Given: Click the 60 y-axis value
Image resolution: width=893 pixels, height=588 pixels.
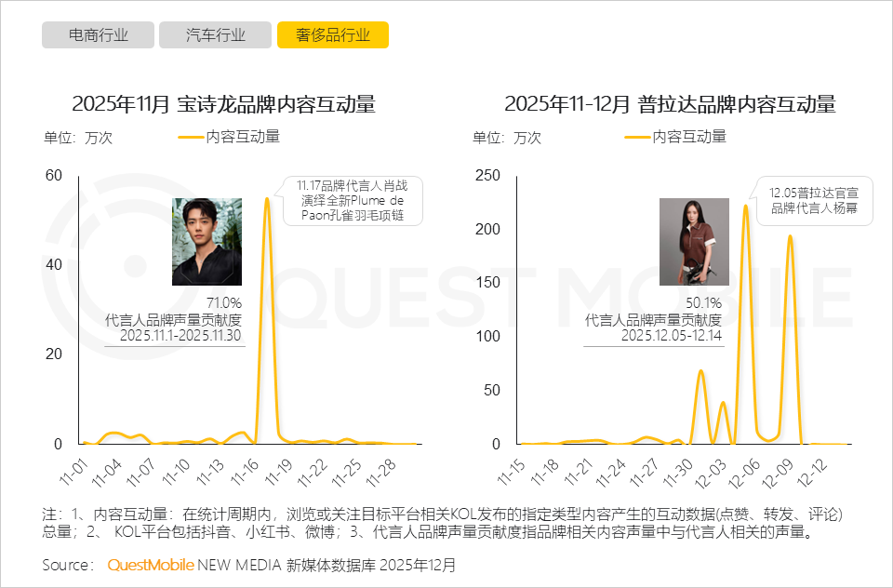Looking at the screenshot, I should click(x=54, y=175).
